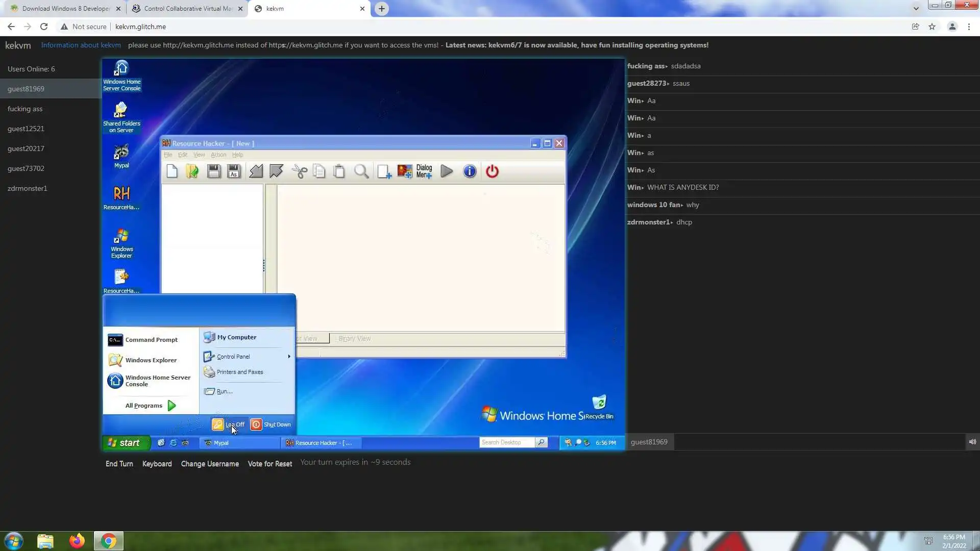Switch to the Binary View tab

(355, 339)
